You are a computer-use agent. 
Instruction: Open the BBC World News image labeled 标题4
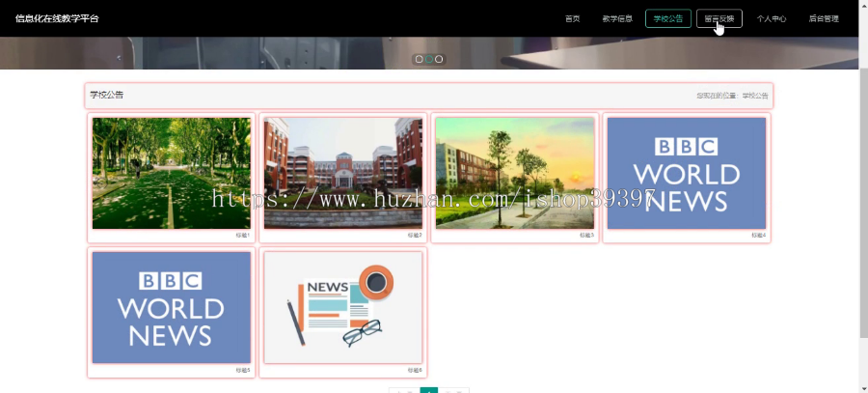click(687, 173)
